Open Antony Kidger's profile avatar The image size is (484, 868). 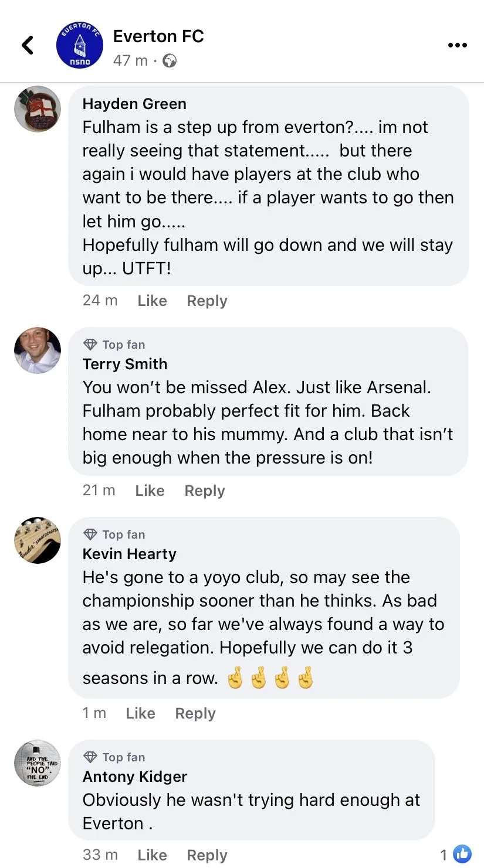[38, 763]
